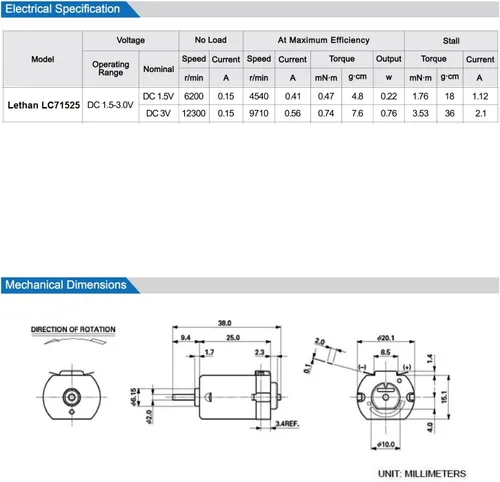Image resolution: width=500 pixels, height=482 pixels.
Task: Click the 'Nominal' column header
Action: pyautogui.click(x=159, y=69)
